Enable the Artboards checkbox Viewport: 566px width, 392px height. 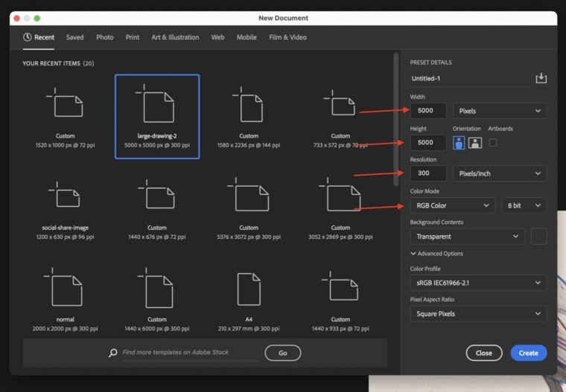[x=492, y=142]
